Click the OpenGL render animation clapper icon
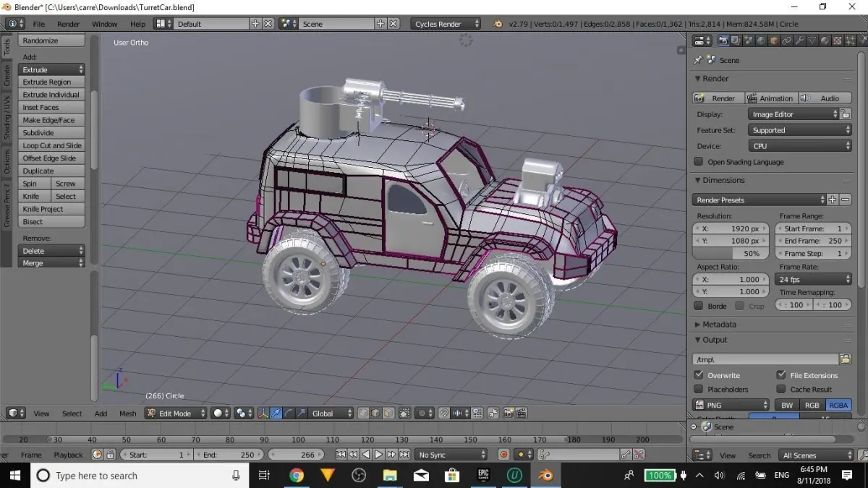Viewport: 868px width, 488px height. (x=521, y=414)
